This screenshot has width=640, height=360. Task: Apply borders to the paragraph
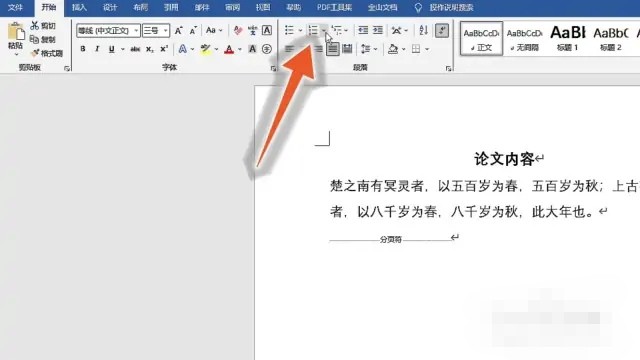[416, 49]
